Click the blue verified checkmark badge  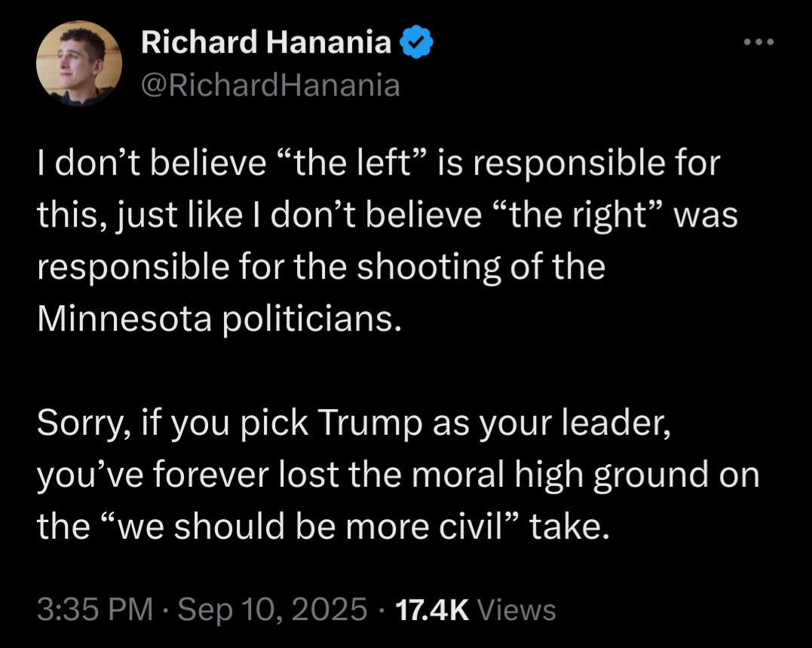tap(417, 42)
